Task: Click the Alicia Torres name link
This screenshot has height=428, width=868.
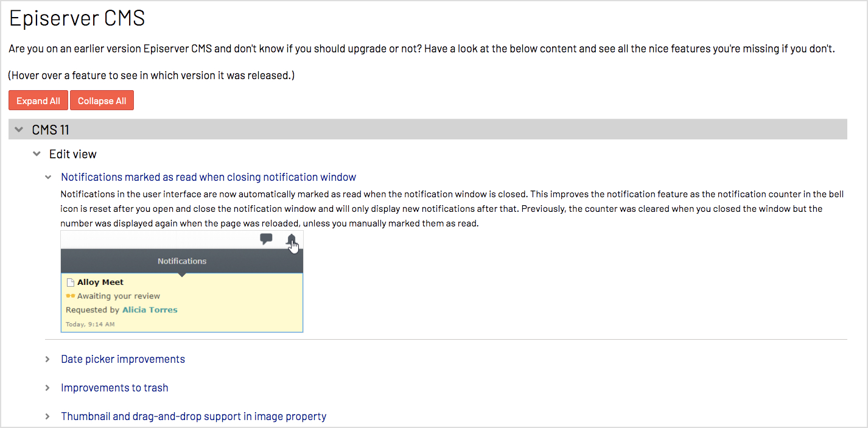Action: click(150, 310)
